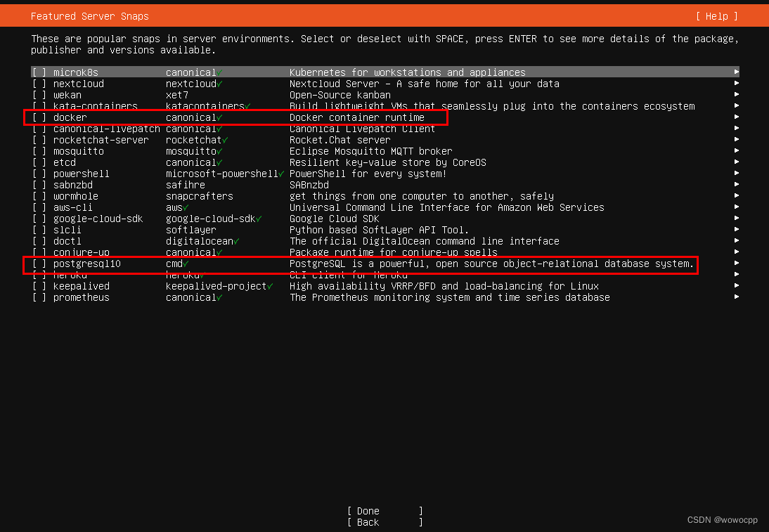
Task: Expand details arrow for wormhole row
Action: (736, 196)
